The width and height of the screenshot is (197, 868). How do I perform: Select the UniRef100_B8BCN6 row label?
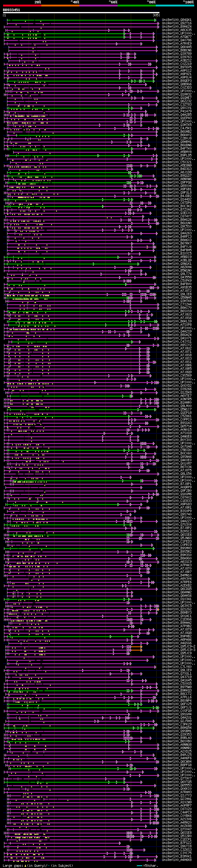(x=177, y=50)
